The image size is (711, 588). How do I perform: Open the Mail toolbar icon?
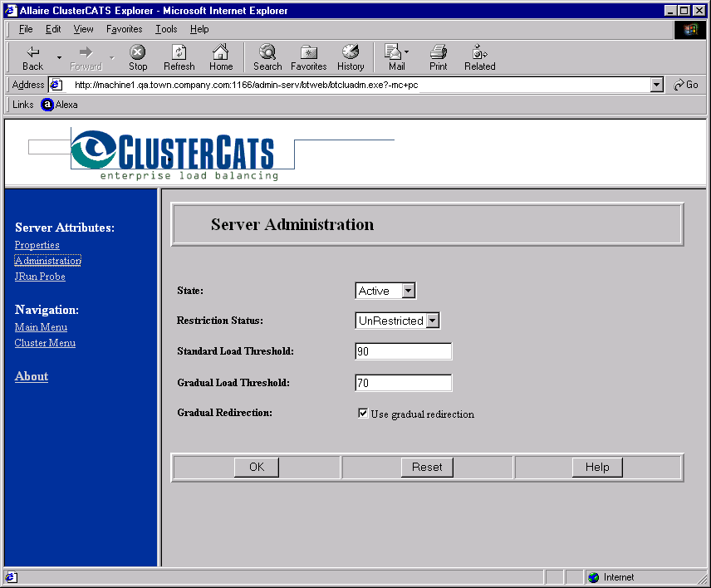[x=393, y=51]
